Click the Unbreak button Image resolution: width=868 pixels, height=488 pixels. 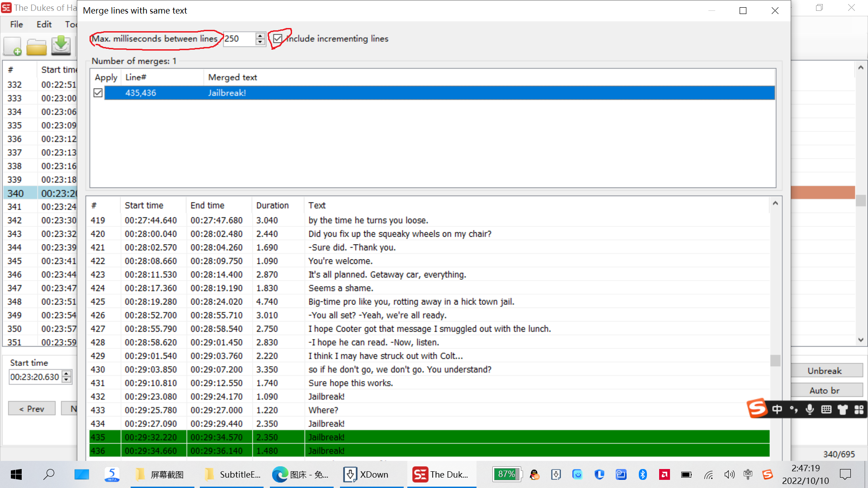827,371
